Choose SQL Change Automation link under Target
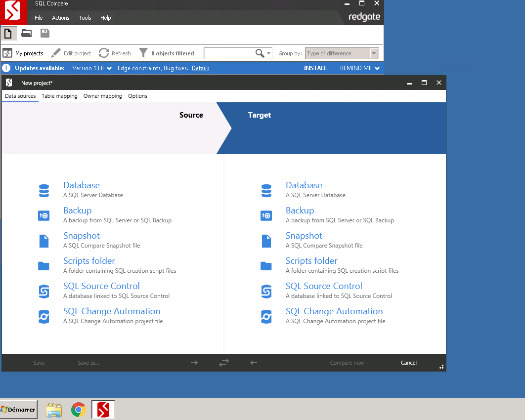 [334, 311]
